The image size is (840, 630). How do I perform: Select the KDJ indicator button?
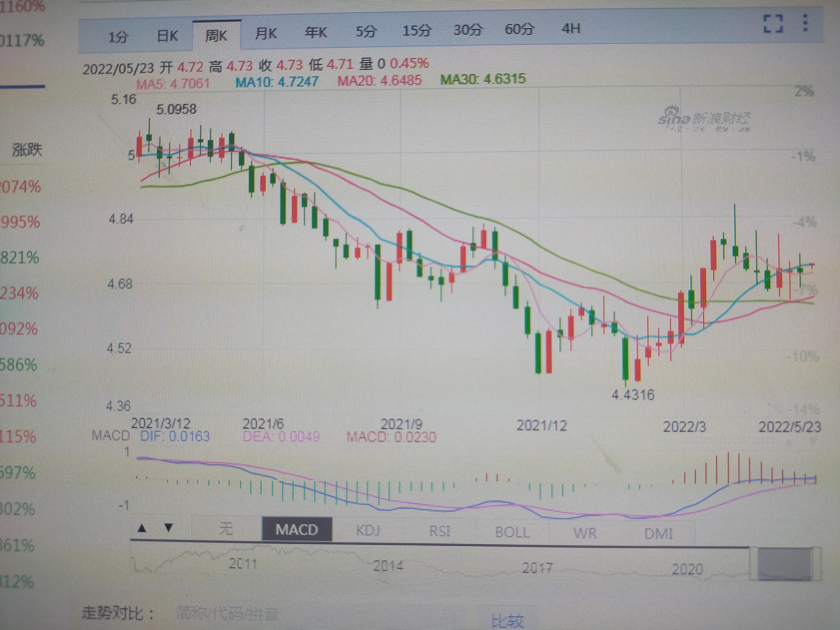coord(368,530)
